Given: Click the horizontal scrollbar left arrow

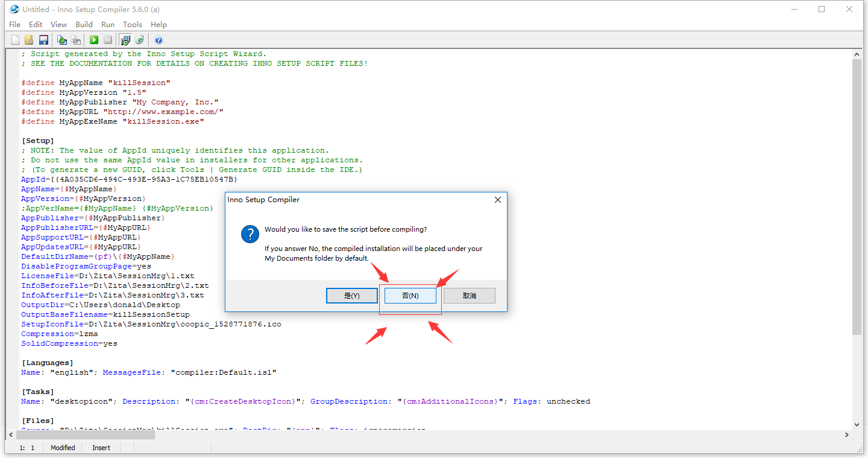Looking at the screenshot, I should coord(11,434).
